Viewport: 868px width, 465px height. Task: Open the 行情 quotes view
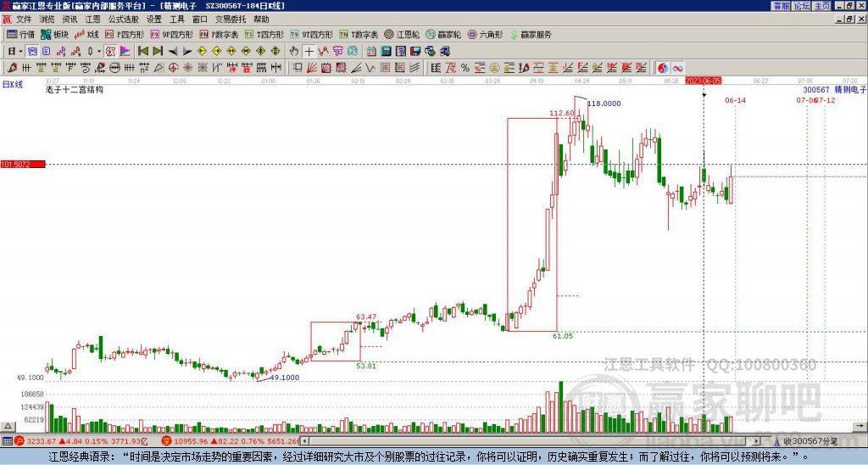click(x=20, y=34)
